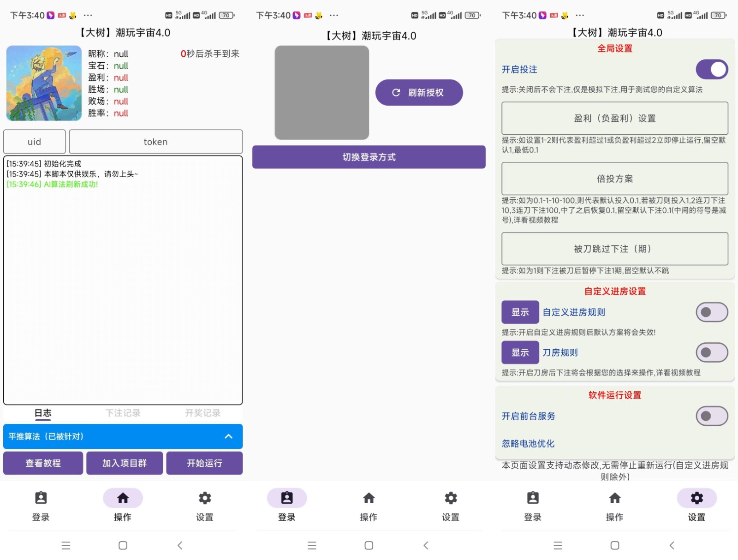This screenshot has width=738, height=560.
Task: Enable the 自定义进房规则 toggle
Action: click(712, 312)
